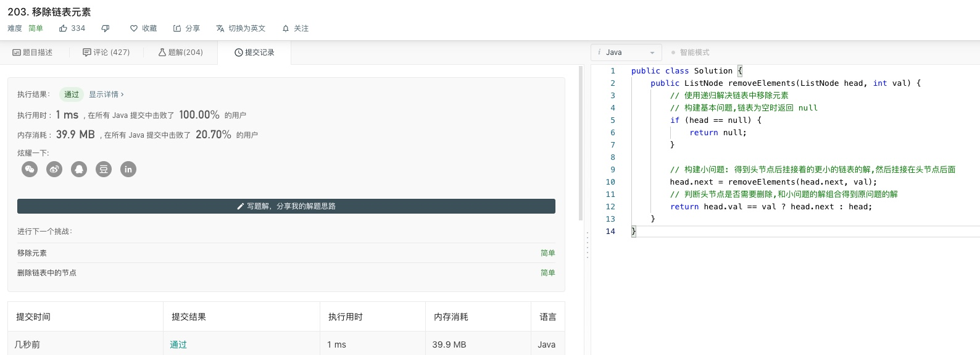Click line number 10 in editor
Screen dimensions: 980x355
click(x=610, y=182)
